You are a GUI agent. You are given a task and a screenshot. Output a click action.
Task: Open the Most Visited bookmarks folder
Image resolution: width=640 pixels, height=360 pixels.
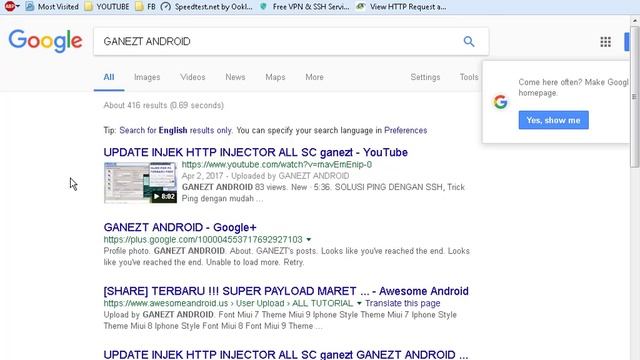(52, 7)
